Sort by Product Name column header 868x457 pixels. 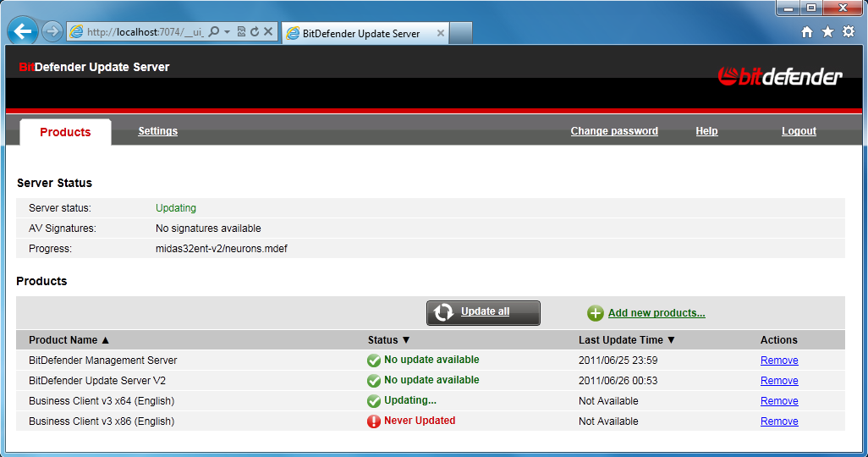tap(69, 340)
